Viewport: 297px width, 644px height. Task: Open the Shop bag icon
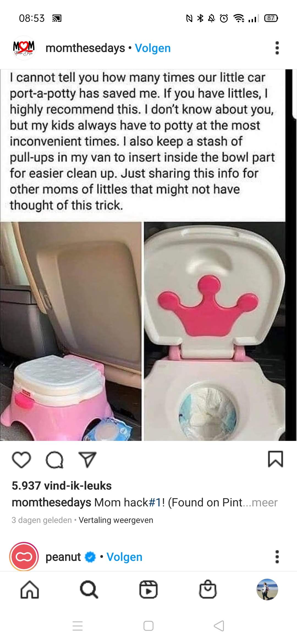point(208,589)
